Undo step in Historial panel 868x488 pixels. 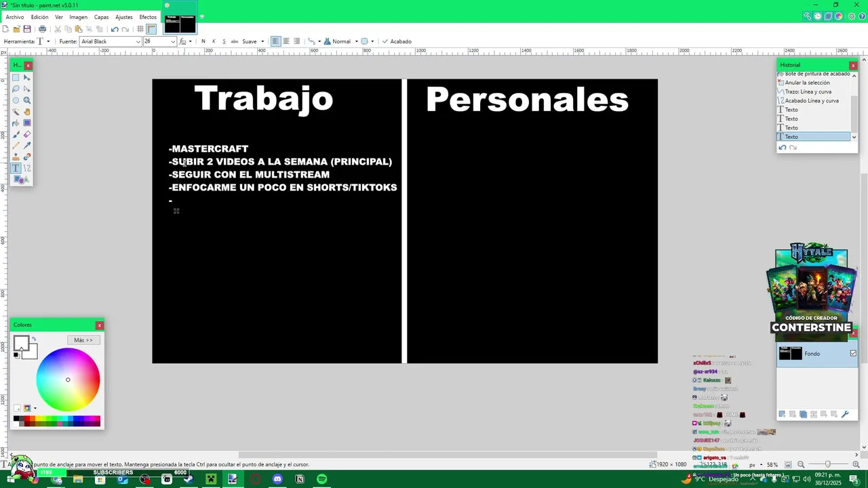tap(782, 147)
